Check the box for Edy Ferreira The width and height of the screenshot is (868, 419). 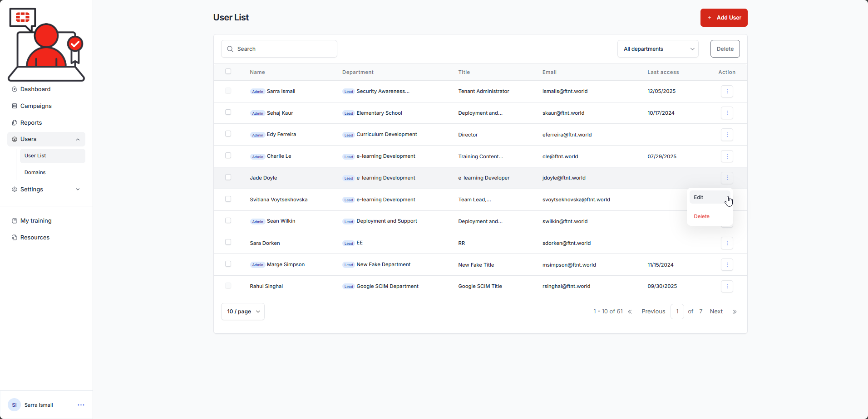(228, 134)
